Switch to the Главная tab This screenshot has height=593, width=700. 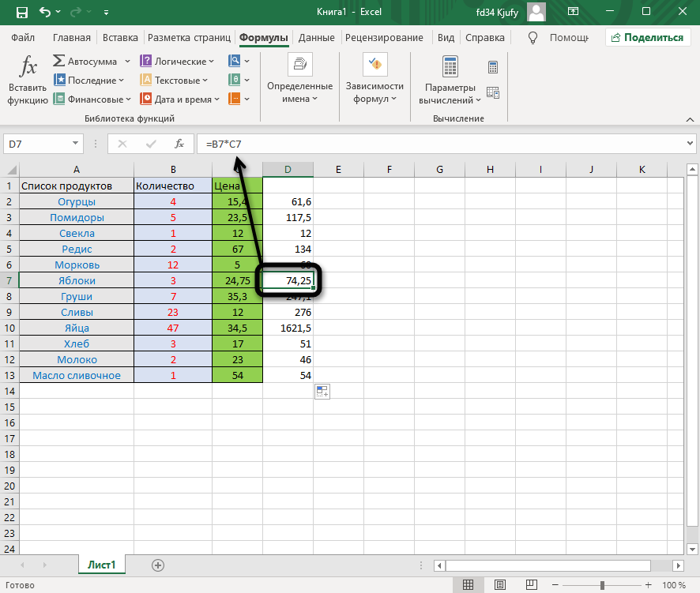pyautogui.click(x=72, y=38)
